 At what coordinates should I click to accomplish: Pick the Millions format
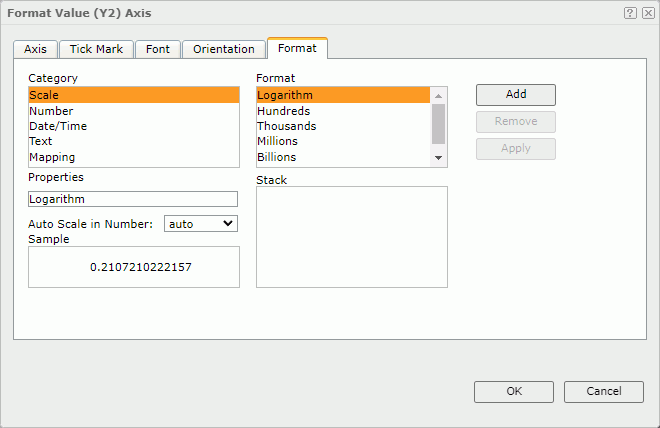point(277,141)
